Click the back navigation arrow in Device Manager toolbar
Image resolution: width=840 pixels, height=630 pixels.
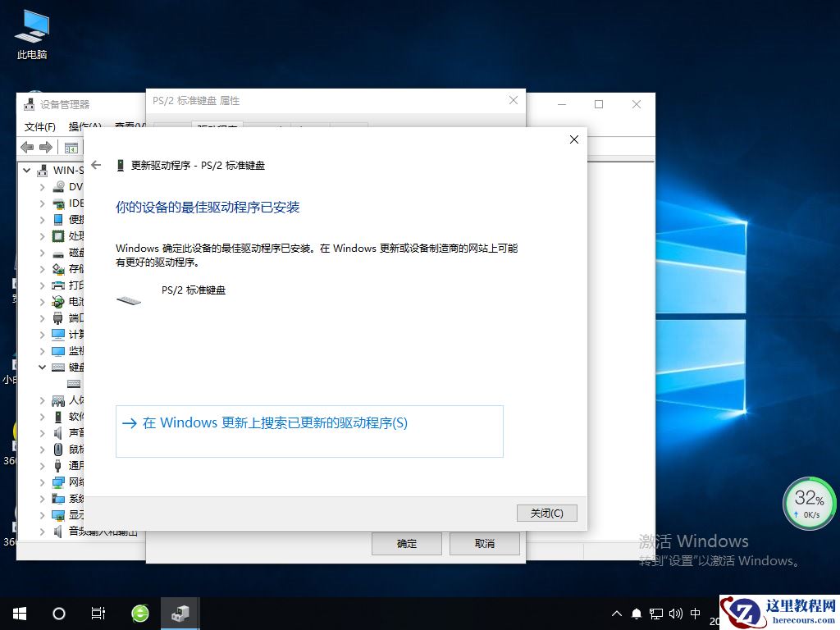(x=25, y=147)
